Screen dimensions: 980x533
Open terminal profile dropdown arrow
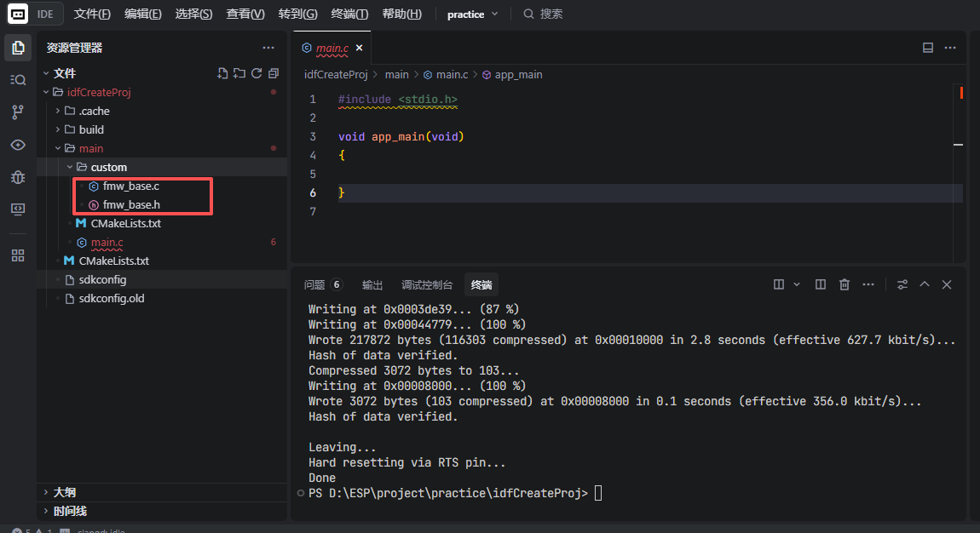click(797, 284)
